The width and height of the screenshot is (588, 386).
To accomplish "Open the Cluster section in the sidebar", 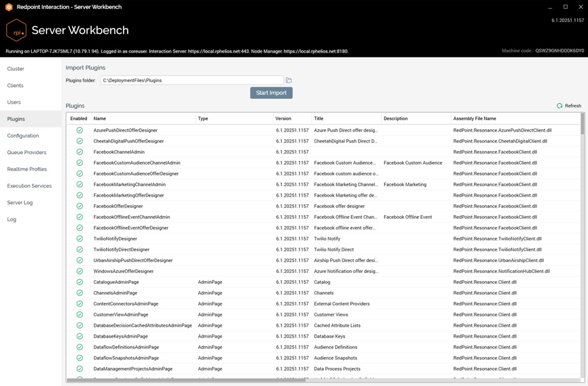I will click(16, 69).
